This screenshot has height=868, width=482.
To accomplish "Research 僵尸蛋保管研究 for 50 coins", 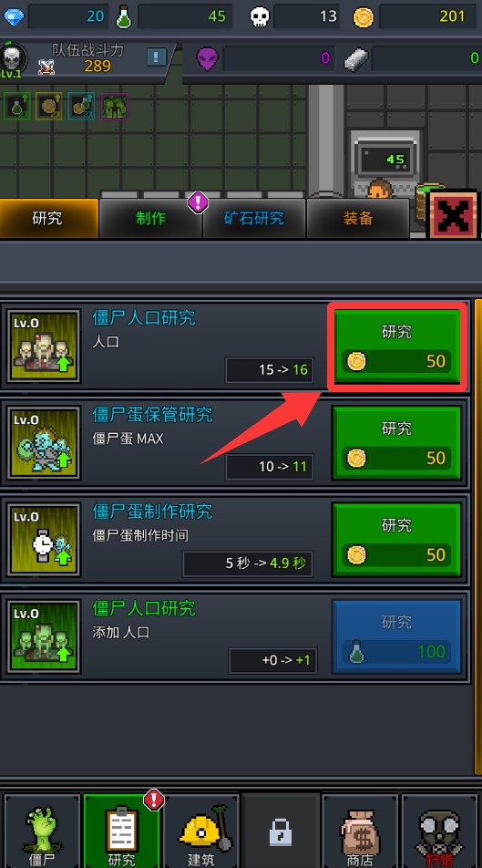I will tap(396, 443).
